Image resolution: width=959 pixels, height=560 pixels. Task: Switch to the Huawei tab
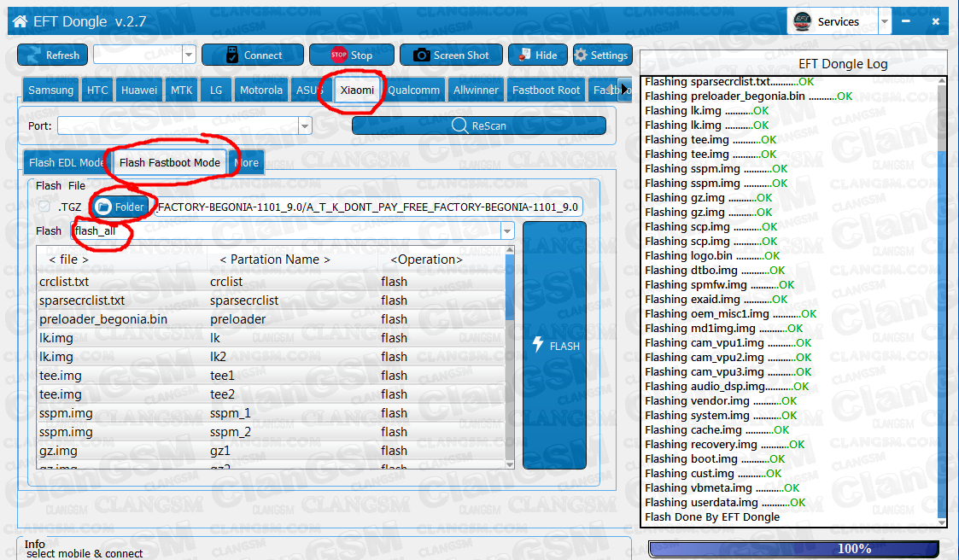(x=139, y=90)
